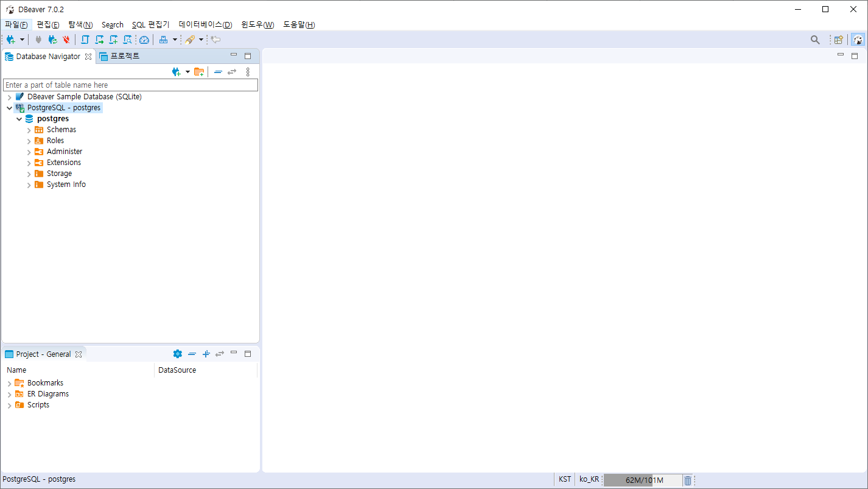868x489 pixels.
Task: Open SQL Editor toolbar icon
Action: [85, 40]
